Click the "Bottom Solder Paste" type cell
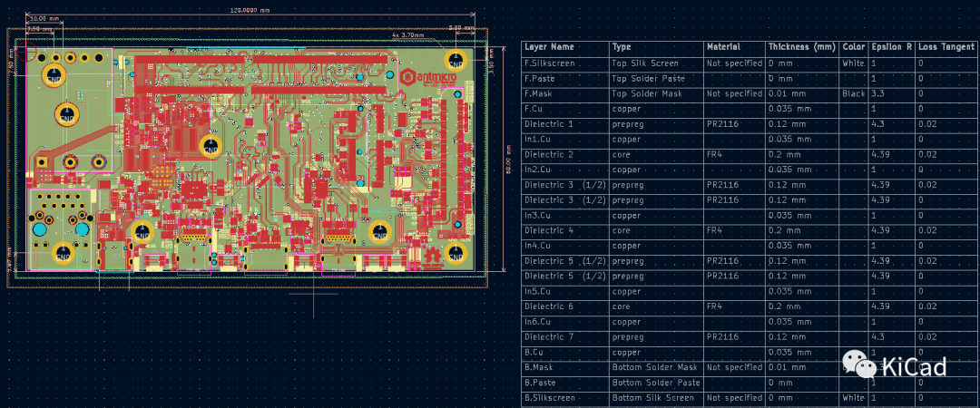This screenshot has width=980, height=408. pyautogui.click(x=657, y=383)
